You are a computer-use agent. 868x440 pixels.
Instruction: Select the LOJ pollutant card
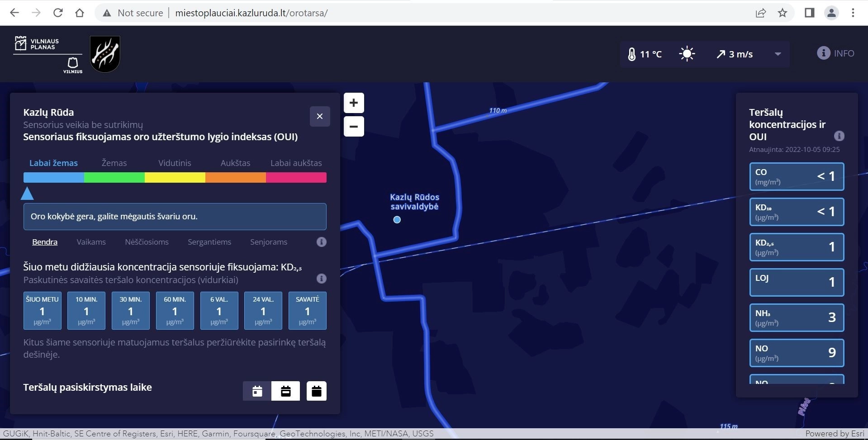pos(797,282)
